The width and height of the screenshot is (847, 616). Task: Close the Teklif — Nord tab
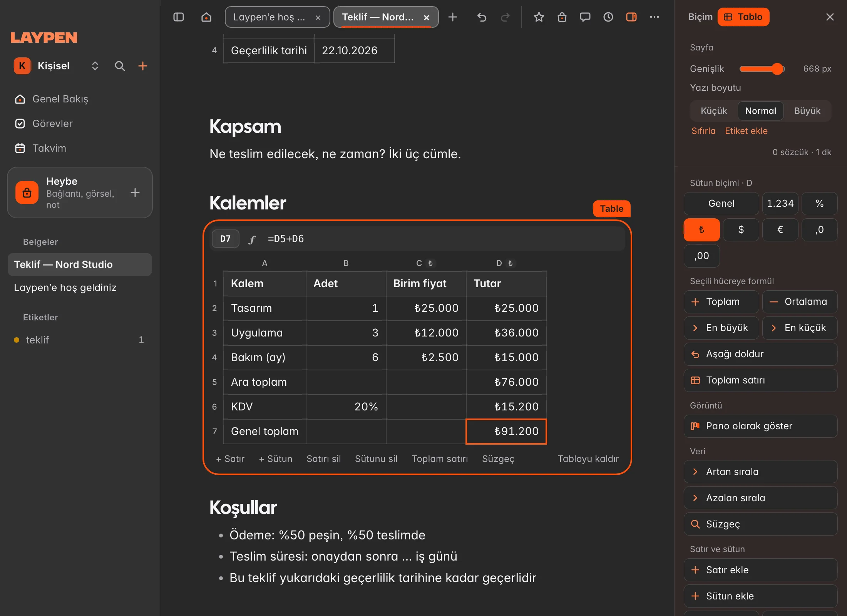point(427,17)
